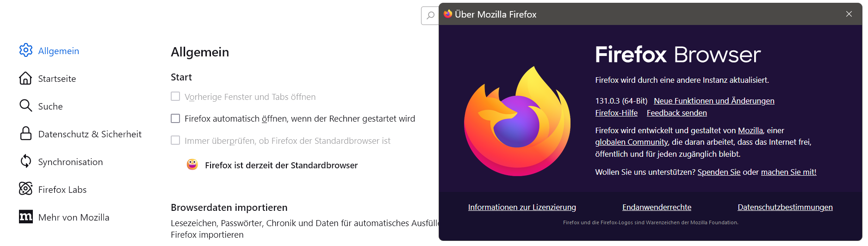Open the Synchronisation settings category
Screen dimensions: 868x246
tap(70, 162)
